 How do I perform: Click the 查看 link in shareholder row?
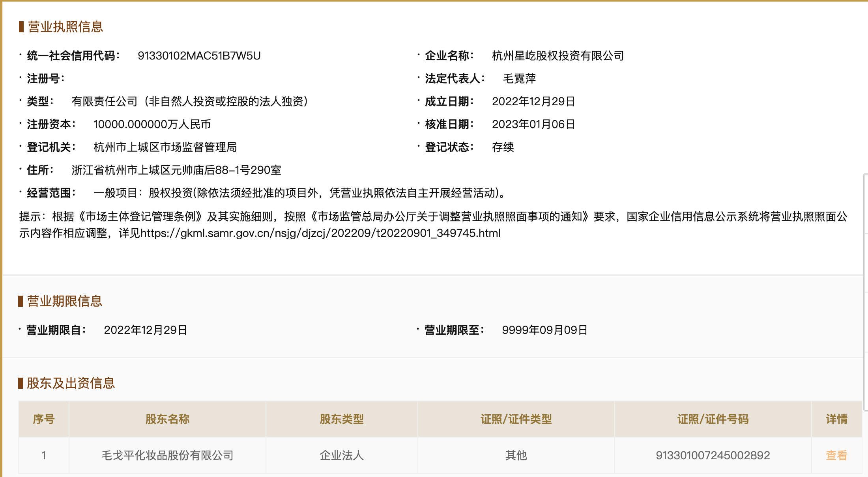[x=836, y=455]
